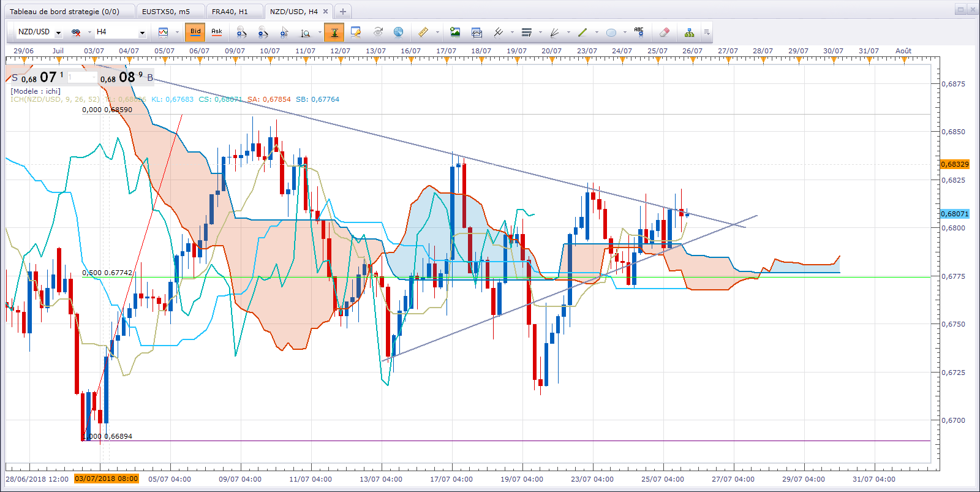The height and width of the screenshot is (492, 980).
Task: Select the green trend line tool
Action: pos(583,32)
